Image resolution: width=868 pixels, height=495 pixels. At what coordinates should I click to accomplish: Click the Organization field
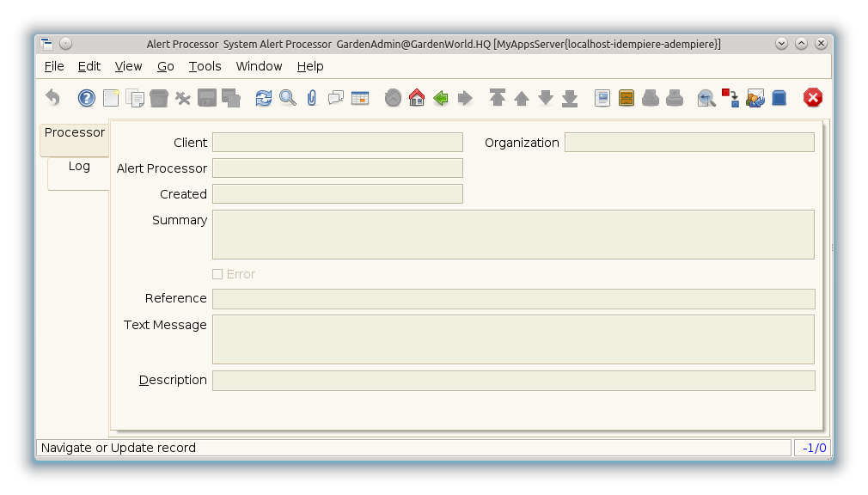click(689, 143)
